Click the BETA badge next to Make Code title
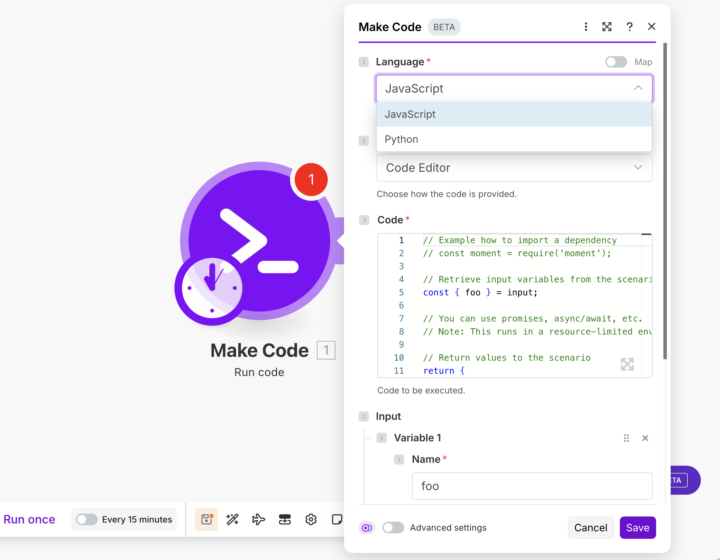Viewport: 720px width, 560px height. point(444,27)
